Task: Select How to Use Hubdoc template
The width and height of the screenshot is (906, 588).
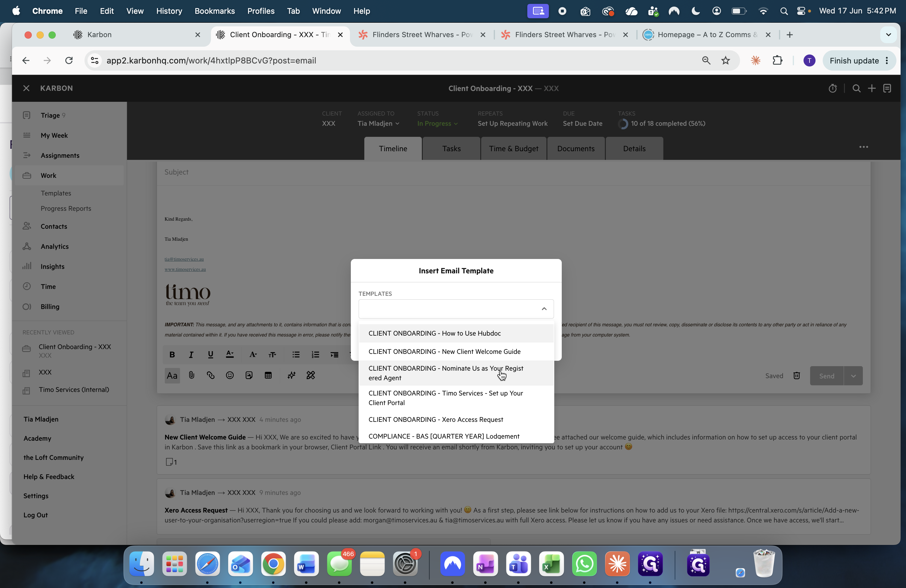Action: [x=456, y=333]
